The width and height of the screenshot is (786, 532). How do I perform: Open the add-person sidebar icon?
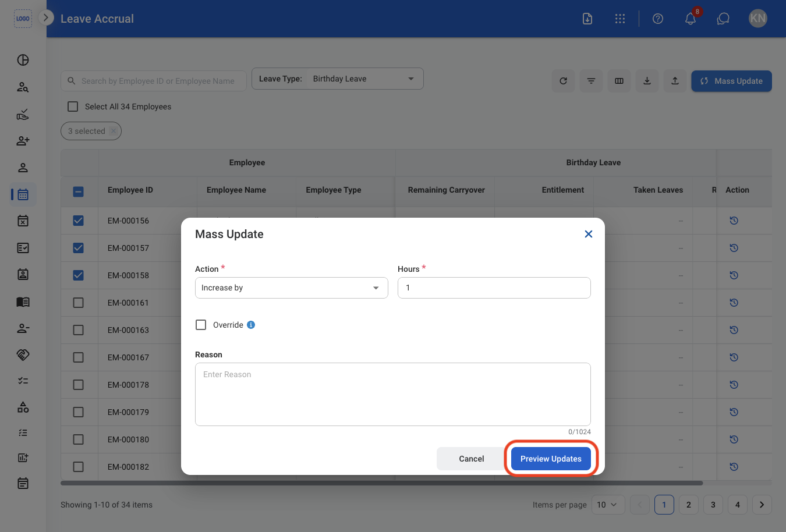pyautogui.click(x=23, y=141)
